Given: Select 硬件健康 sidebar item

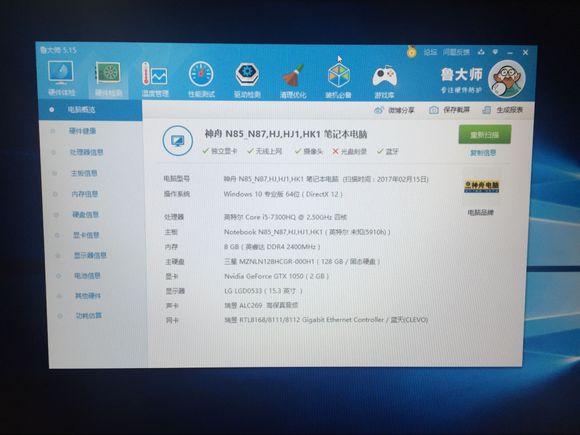Looking at the screenshot, I should tap(82, 131).
